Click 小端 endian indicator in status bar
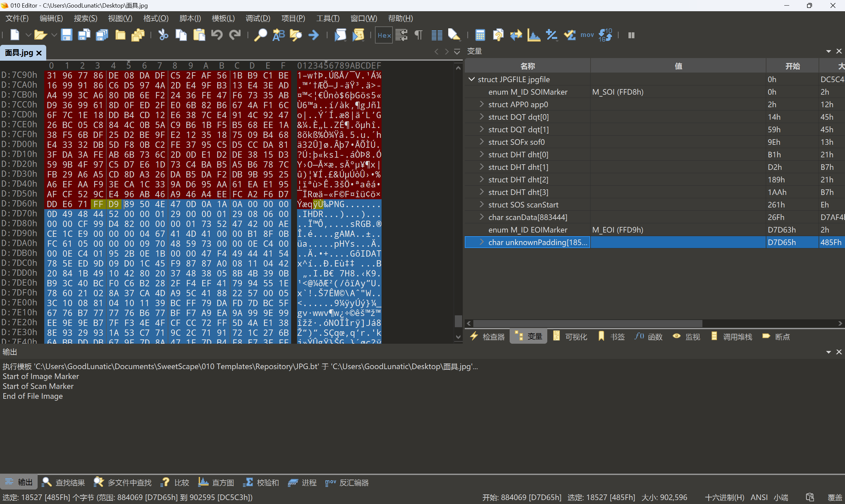 pyautogui.click(x=781, y=497)
